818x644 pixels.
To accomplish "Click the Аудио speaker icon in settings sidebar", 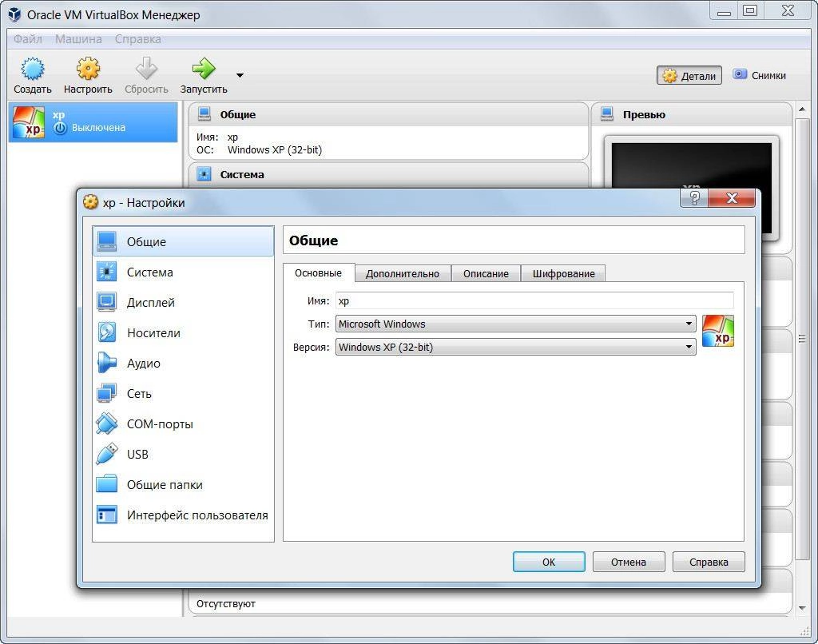I will click(107, 363).
